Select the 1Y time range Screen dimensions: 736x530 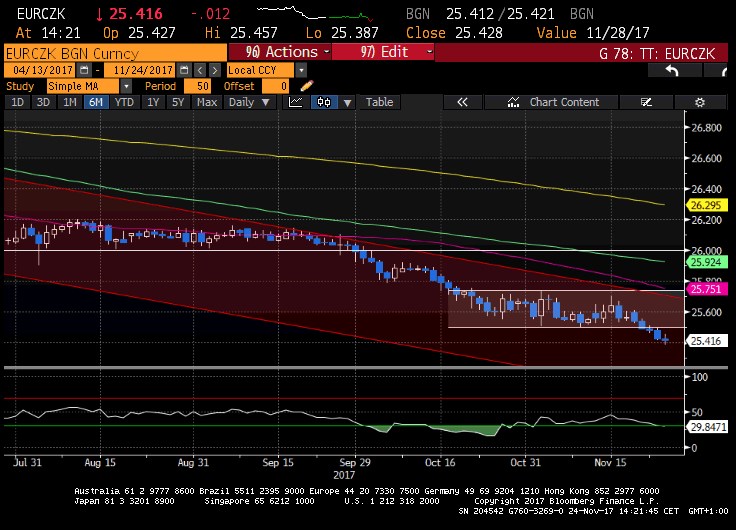153,102
